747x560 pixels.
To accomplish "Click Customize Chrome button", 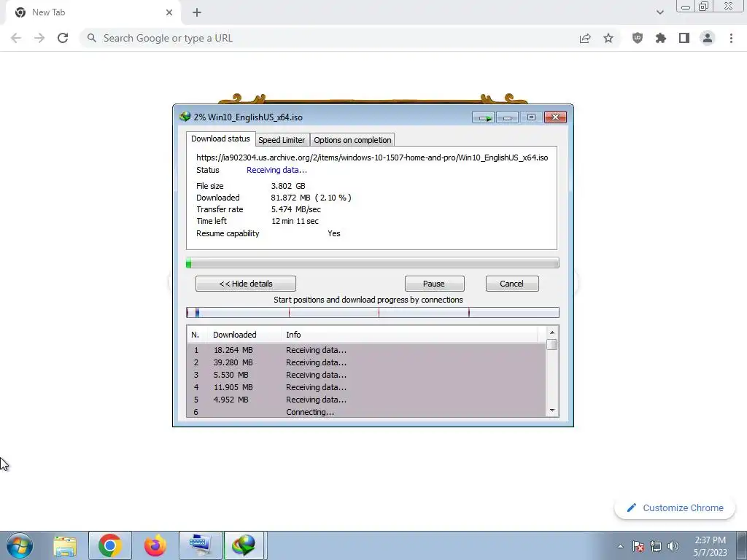I will [x=676, y=507].
